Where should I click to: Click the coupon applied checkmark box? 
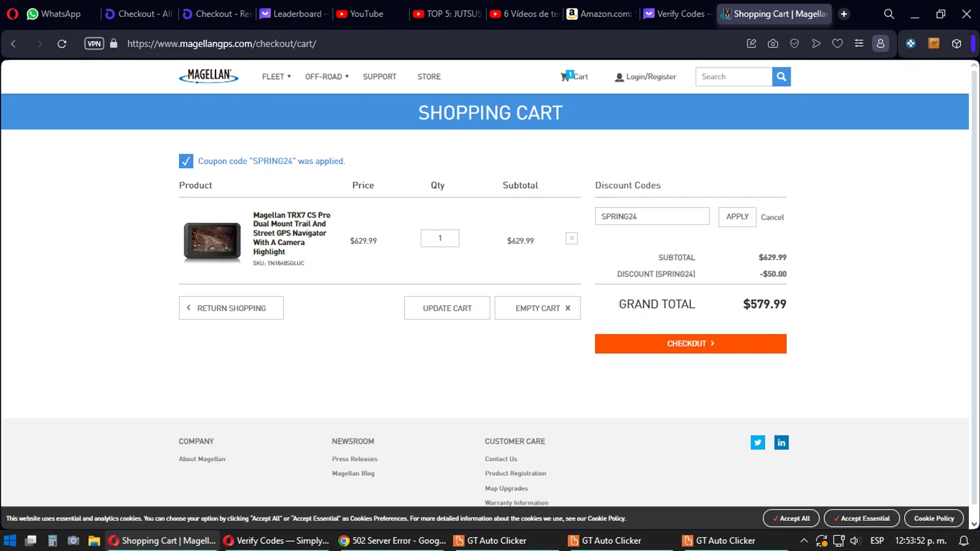click(x=186, y=161)
